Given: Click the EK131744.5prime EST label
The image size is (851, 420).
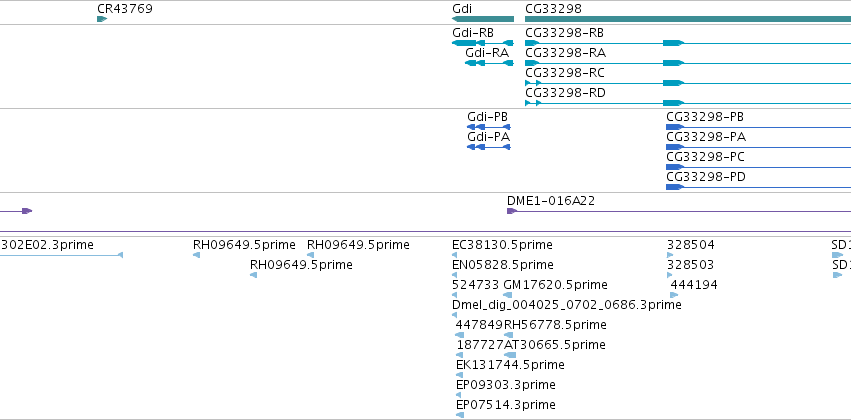Looking at the screenshot, I should pos(510,364).
